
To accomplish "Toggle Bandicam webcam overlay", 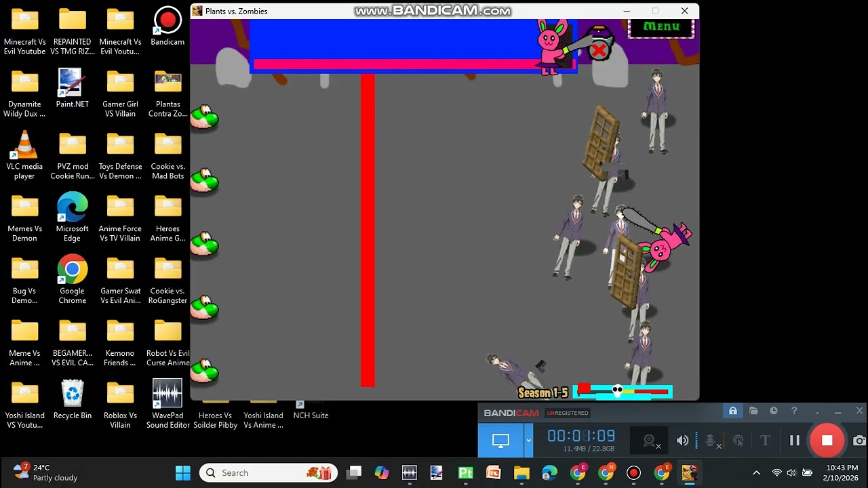I will pos(650,441).
